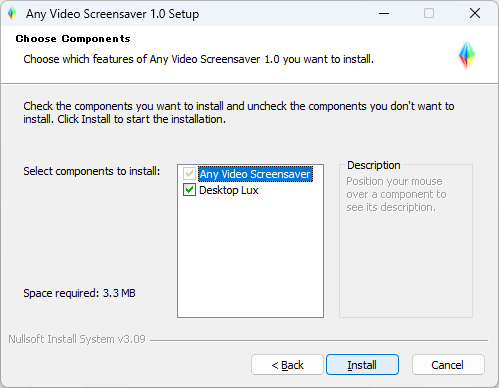Click the Space required 3.3 MB label
The image size is (499, 388).
point(79,293)
